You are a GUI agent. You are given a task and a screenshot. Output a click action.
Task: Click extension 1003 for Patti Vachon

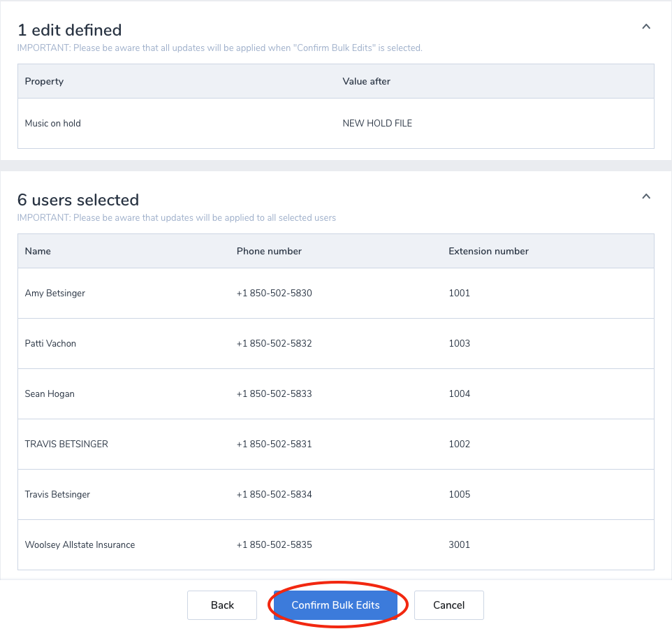tap(459, 344)
